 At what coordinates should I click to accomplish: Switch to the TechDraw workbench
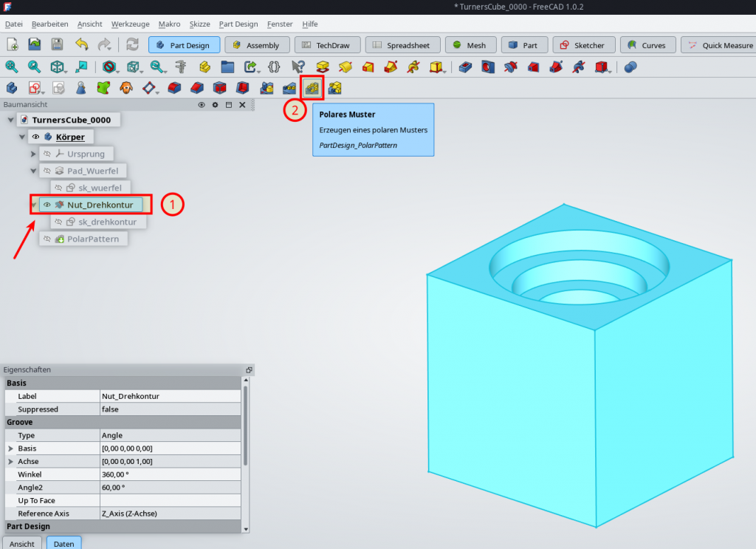tap(323, 45)
